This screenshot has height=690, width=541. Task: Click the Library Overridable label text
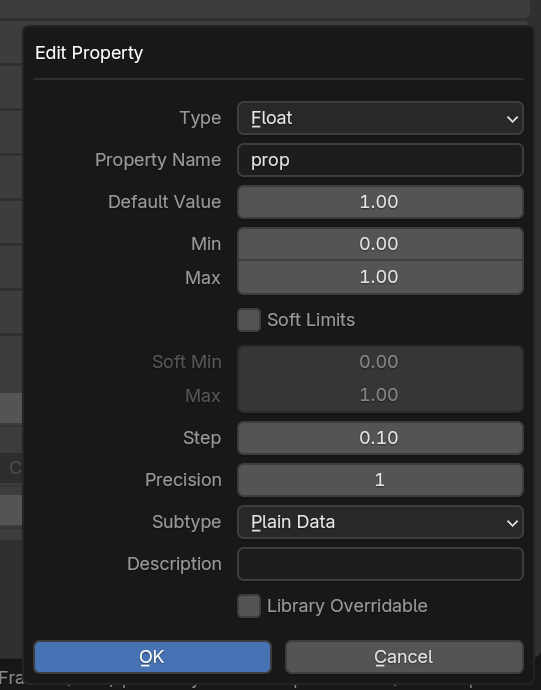coord(347,606)
